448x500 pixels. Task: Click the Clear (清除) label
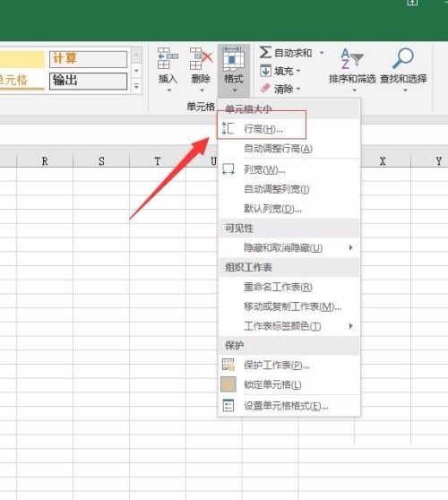(283, 89)
